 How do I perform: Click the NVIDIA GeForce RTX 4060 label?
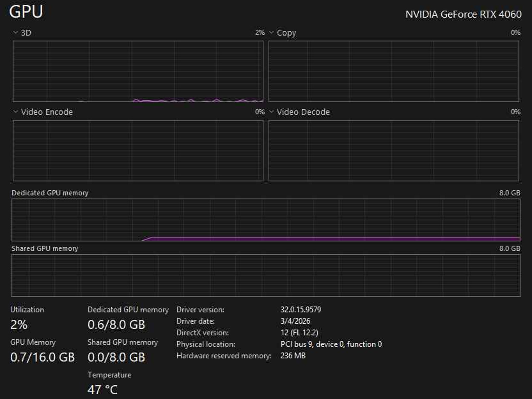click(463, 14)
